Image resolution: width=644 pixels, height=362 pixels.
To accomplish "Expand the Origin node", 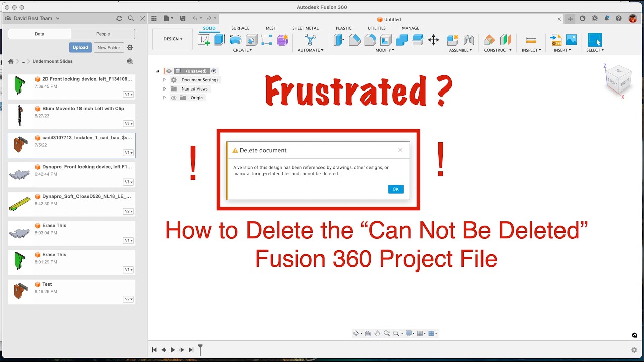I will [164, 98].
